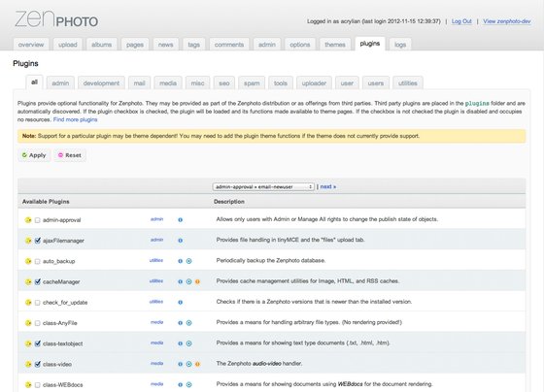Select the seo plugin sub-tab

point(224,83)
